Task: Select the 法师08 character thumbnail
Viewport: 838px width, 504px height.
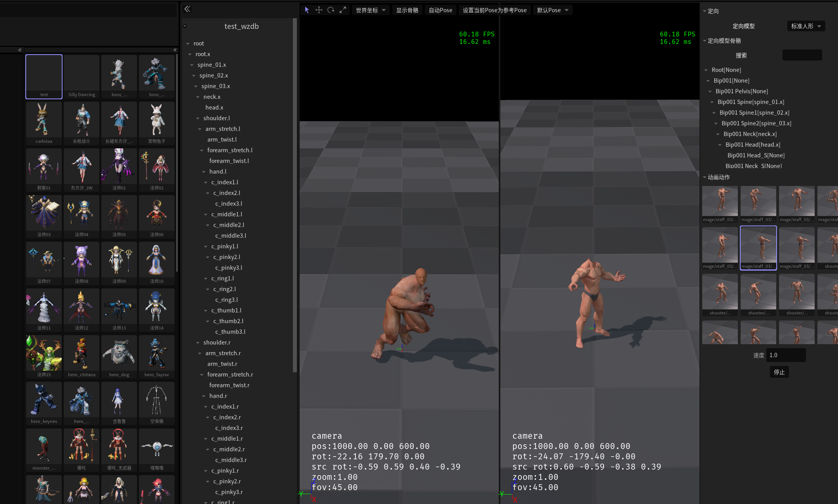Action: (x=82, y=263)
